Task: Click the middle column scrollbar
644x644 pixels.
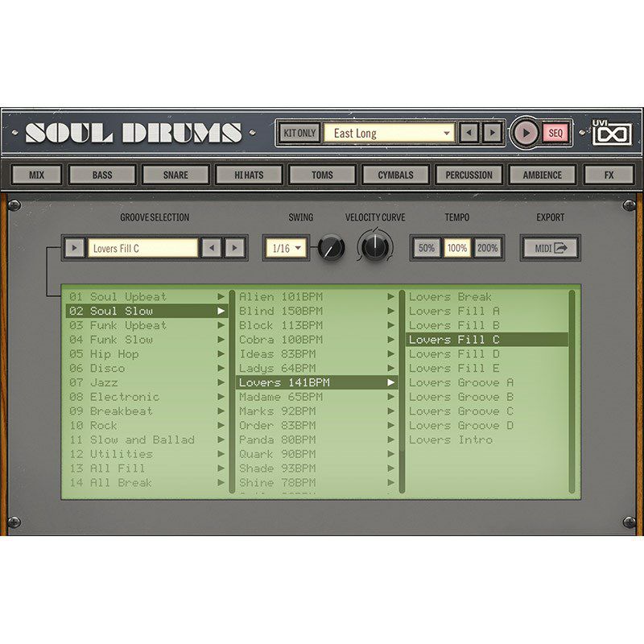Action: (x=402, y=392)
